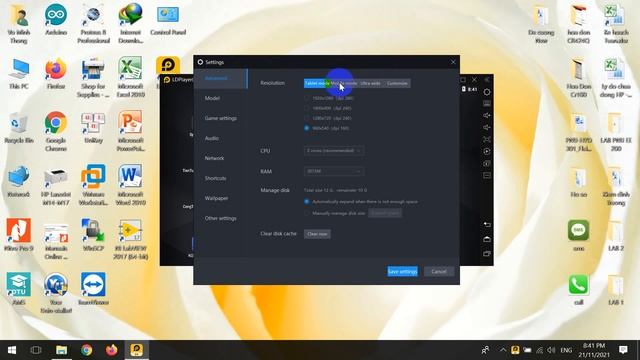
Task: Click volume up icon in LDPlayer sidebar
Action: (487, 116)
